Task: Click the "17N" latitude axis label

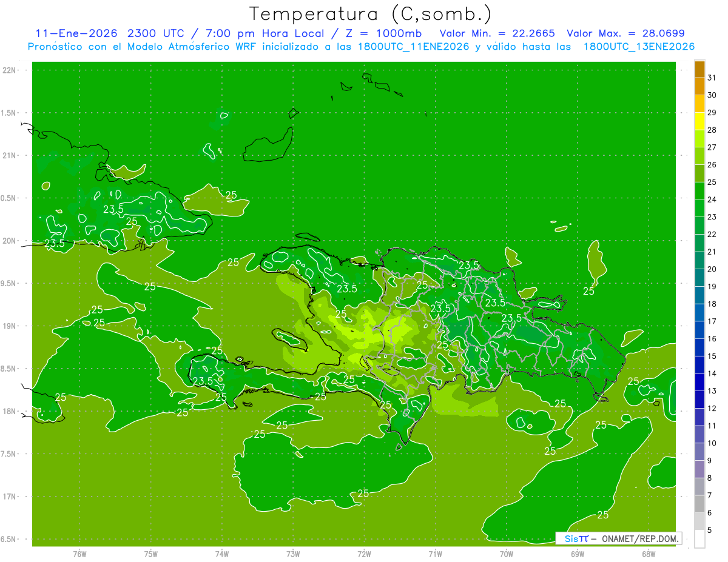Action: [x=10, y=497]
